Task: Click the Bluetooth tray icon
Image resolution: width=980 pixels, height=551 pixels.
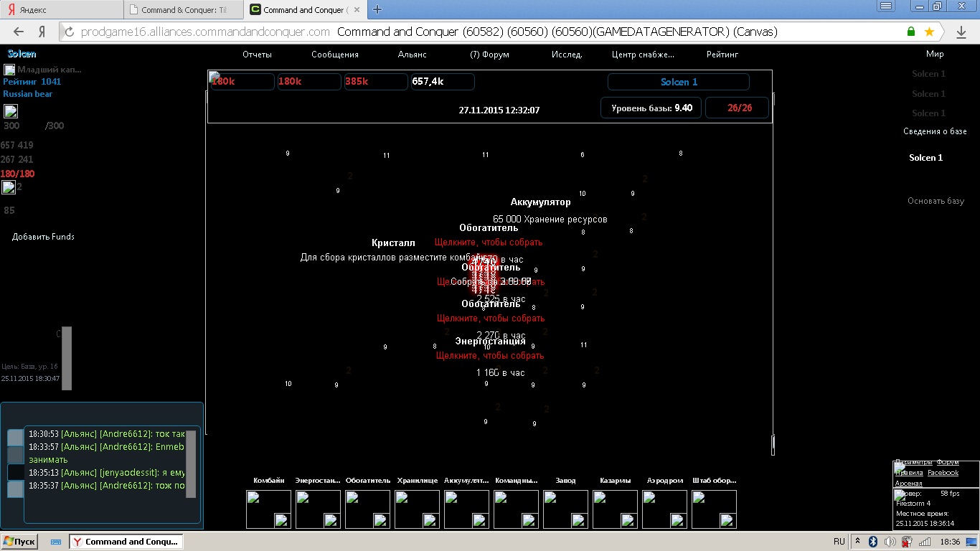Action: tap(873, 542)
